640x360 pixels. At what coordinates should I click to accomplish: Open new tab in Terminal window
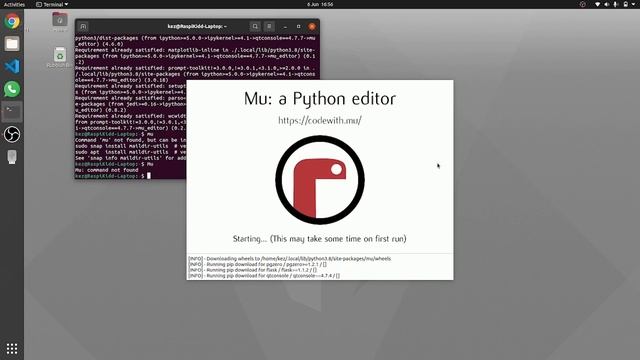[x=83, y=27]
